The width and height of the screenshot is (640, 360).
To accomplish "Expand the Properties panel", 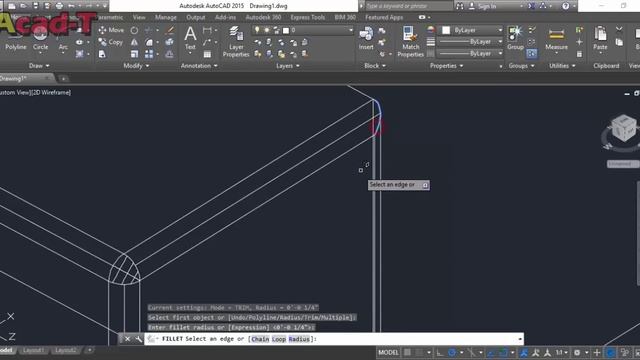I will coord(447,66).
